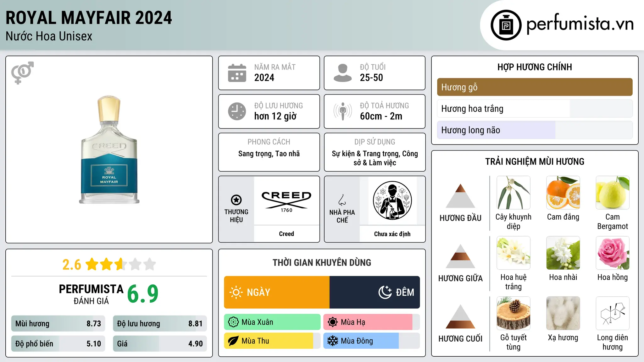The image size is (644, 362).
Task: Click the 2.6 star rating row
Action: (109, 264)
